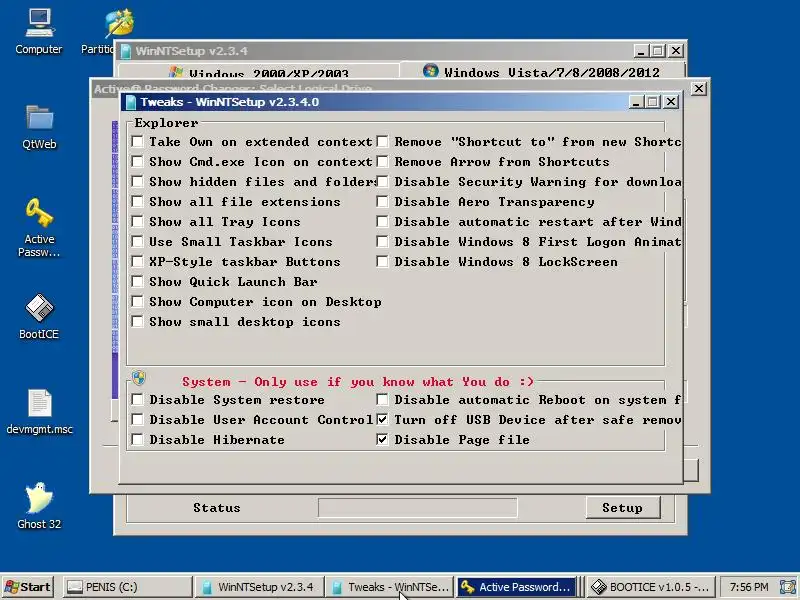Switch to Active Password taskbar button

[x=517, y=587]
